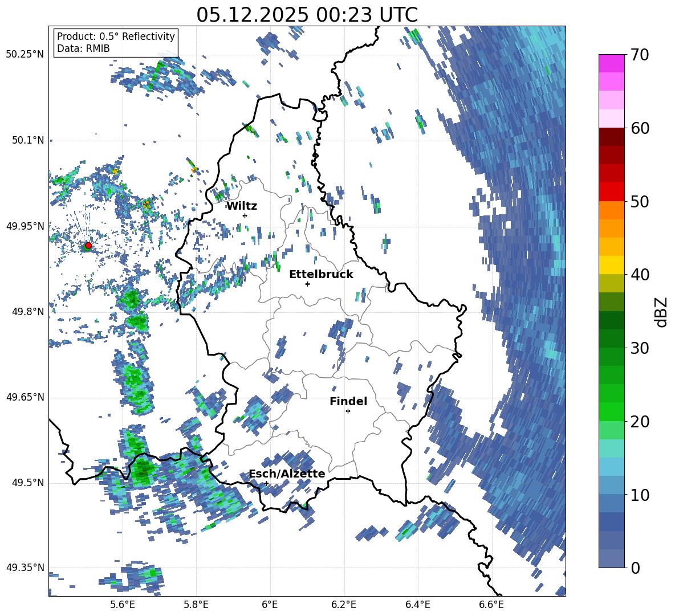Image resolution: width=675 pixels, height=616 pixels.
Task: Click the orange colorbar segment below 50
Action: click(611, 210)
